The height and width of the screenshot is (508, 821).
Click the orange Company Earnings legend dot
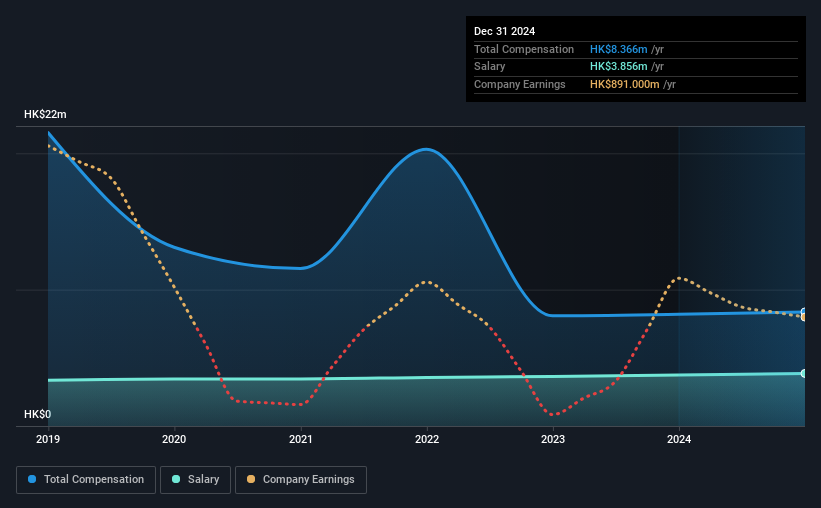(x=251, y=479)
